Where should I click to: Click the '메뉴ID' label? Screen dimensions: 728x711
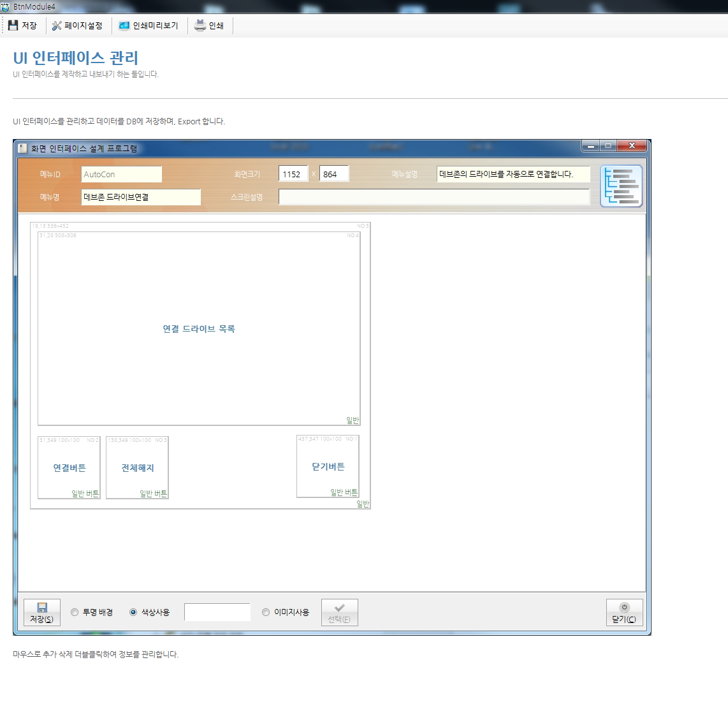click(50, 174)
